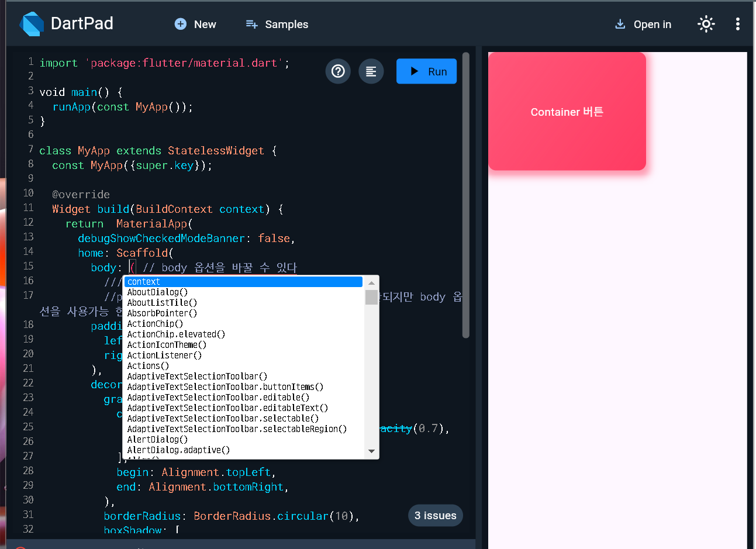Click 'end: Alignment.bottomRight,' line
The height and width of the screenshot is (549, 756).
203,487
